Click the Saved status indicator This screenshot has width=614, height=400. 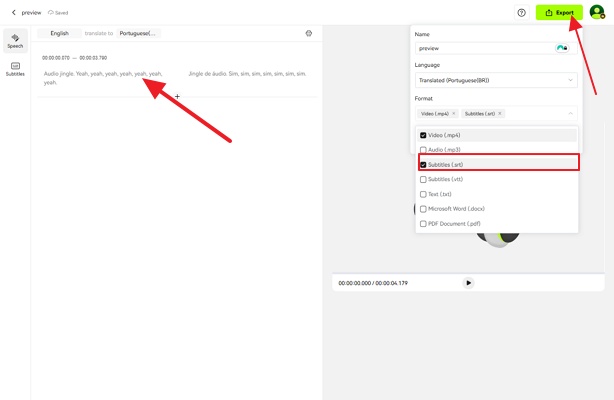click(x=58, y=13)
